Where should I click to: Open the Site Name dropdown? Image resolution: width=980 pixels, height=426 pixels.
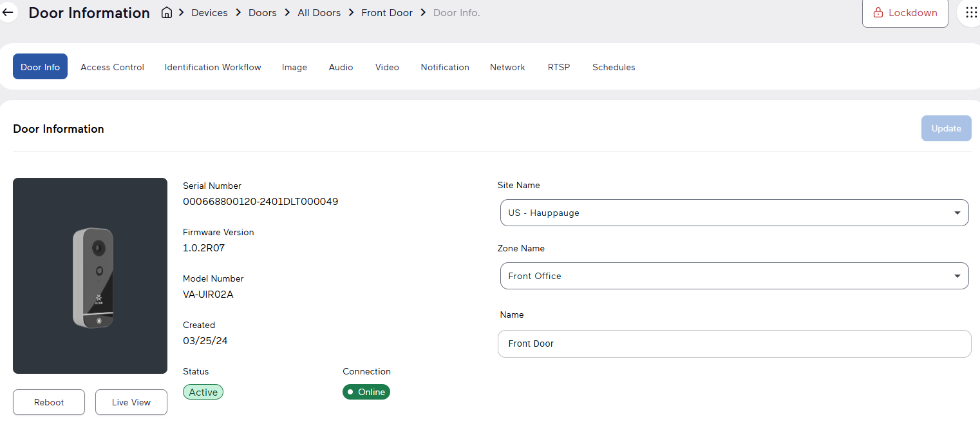(x=734, y=213)
